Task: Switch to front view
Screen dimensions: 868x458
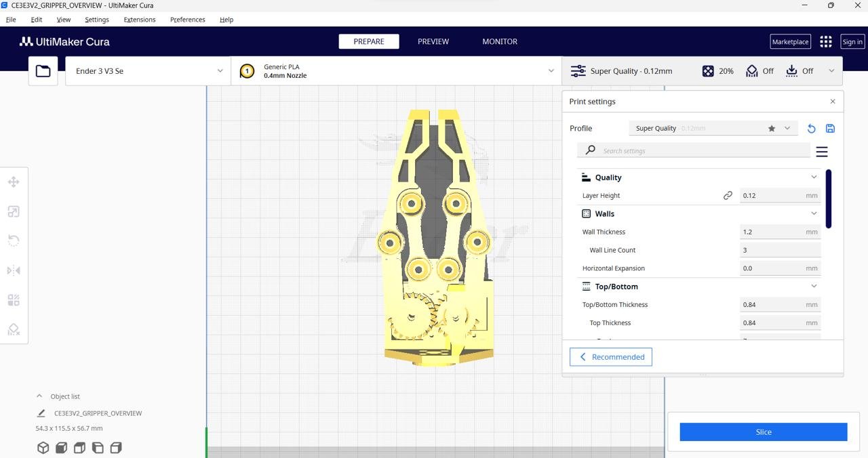Action: coord(61,448)
